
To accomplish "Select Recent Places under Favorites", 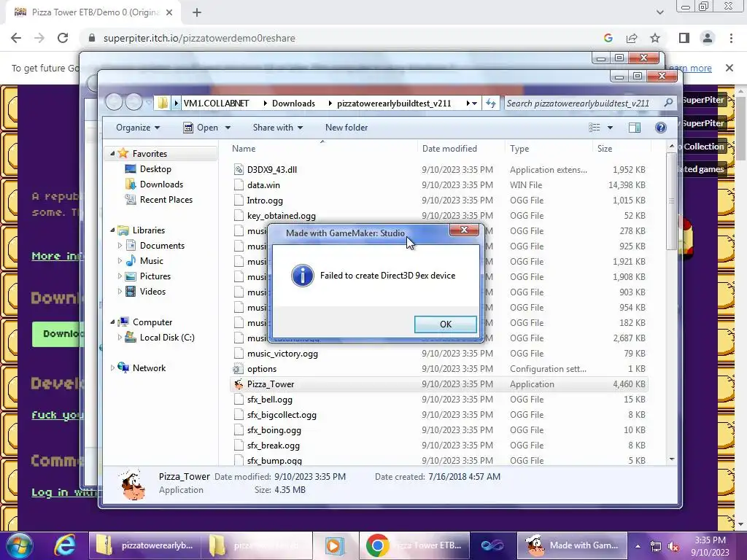I will (166, 200).
